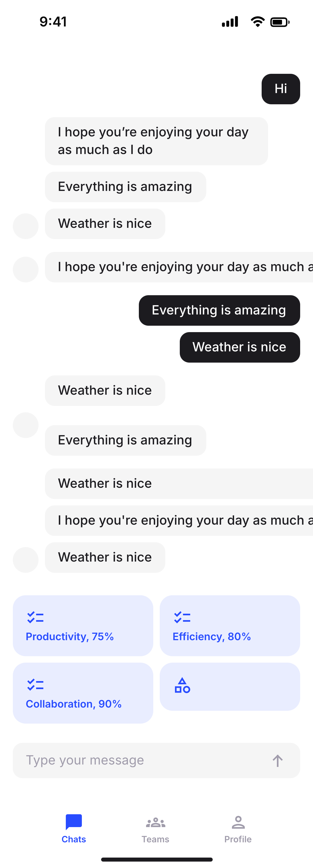313x868 pixels.
Task: Tap the dark "Weather is nice" bubble
Action: [x=239, y=347]
